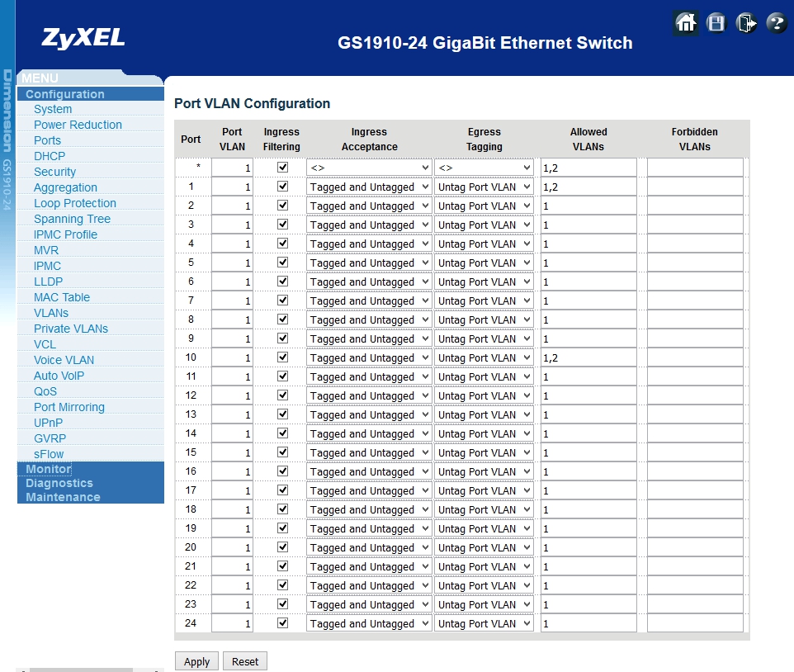Click the Apply button
Screen dimensions: 794x672
(x=196, y=661)
